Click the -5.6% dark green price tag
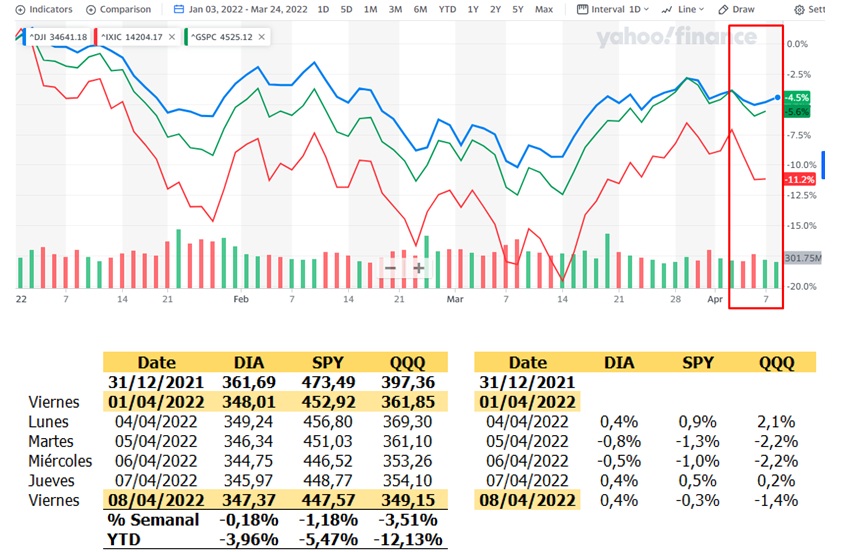The width and height of the screenshot is (856, 552). click(796, 111)
